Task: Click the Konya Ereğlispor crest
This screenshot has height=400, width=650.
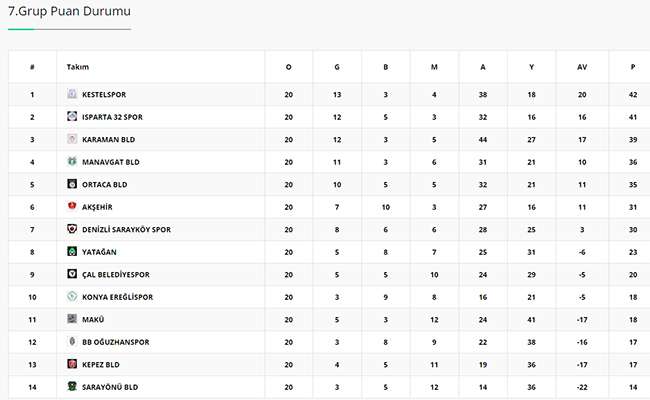Action: point(72,296)
